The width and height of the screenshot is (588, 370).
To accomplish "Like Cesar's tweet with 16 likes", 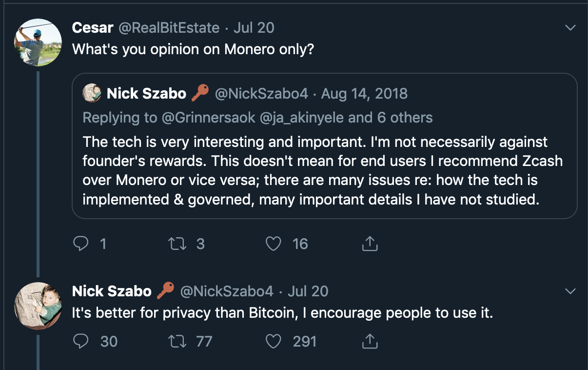I will pos(274,244).
